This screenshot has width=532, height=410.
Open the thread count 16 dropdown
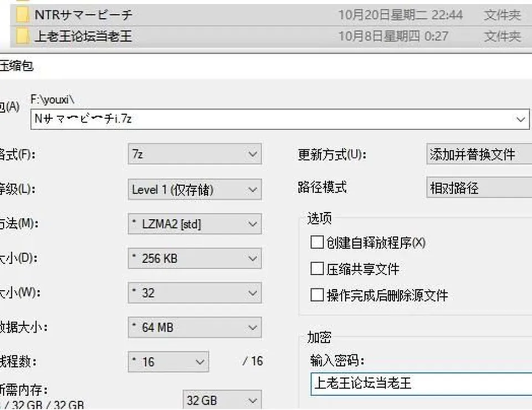click(x=168, y=362)
